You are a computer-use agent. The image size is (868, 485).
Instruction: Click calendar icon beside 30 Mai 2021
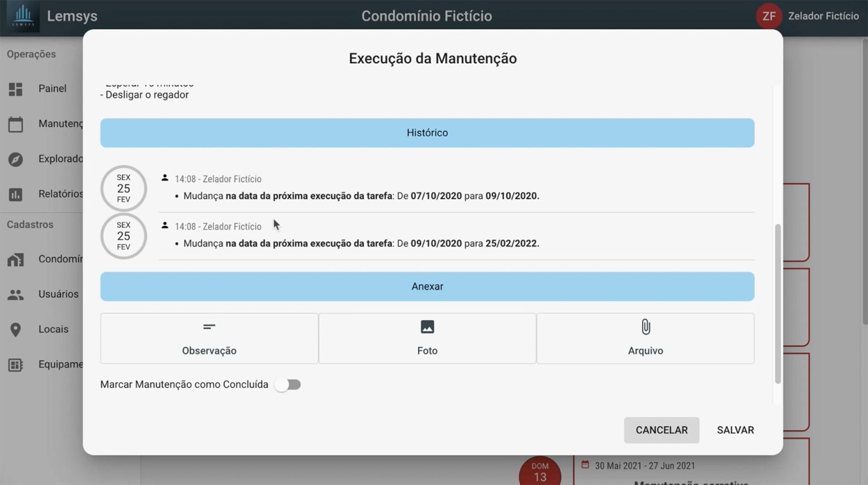coord(585,465)
